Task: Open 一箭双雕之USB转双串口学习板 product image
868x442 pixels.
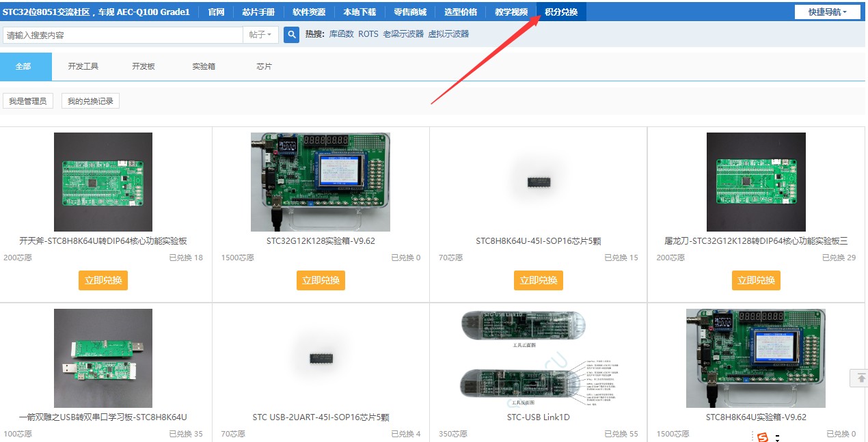Action: point(103,358)
